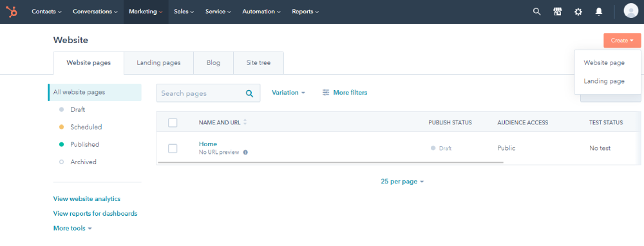Click the No URL preview text
Image resolution: width=644 pixels, height=246 pixels.
click(x=219, y=153)
